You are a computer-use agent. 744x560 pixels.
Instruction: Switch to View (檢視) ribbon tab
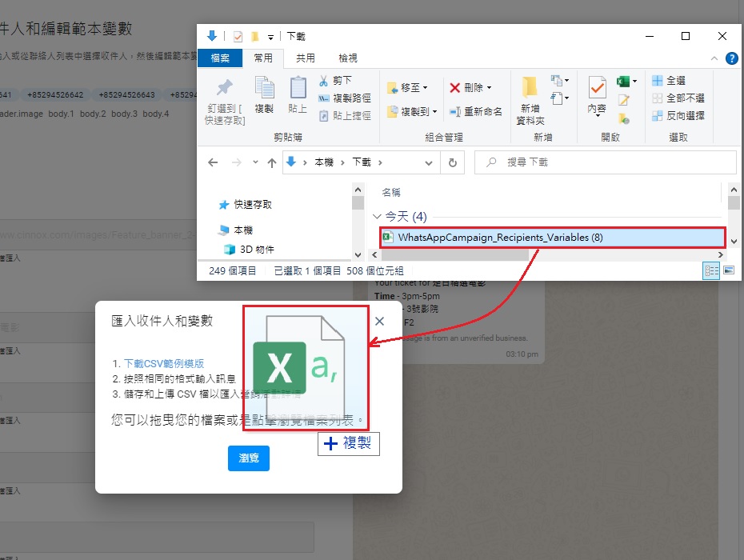click(x=348, y=58)
